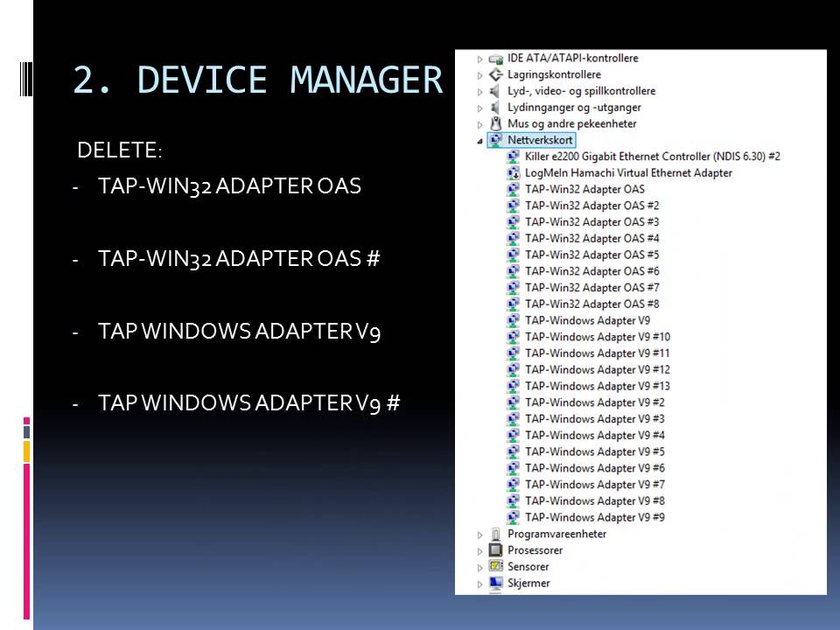Click icon of TAP-Win32 Adapter OAS #2
Viewport: 840px width, 630px height.
(x=514, y=206)
